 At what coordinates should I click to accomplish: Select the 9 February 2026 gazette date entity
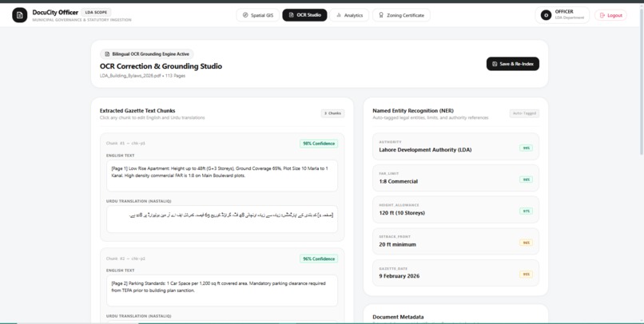[x=455, y=273]
